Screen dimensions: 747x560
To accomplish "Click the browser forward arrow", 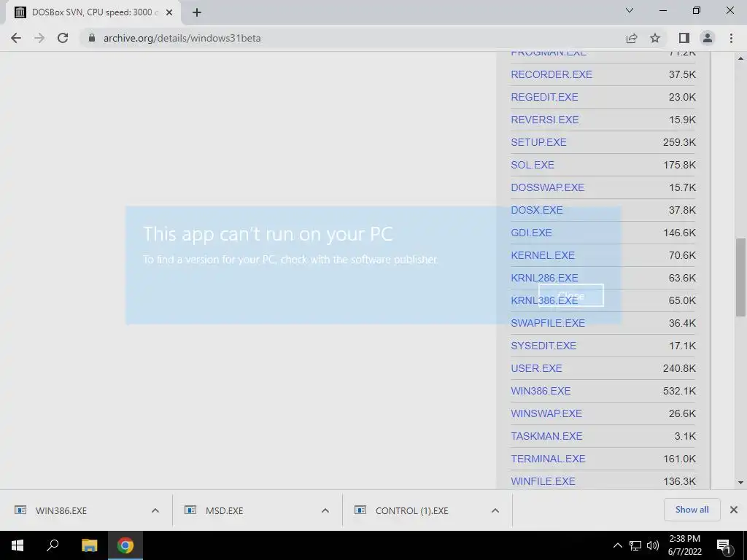I will pyautogui.click(x=39, y=38).
